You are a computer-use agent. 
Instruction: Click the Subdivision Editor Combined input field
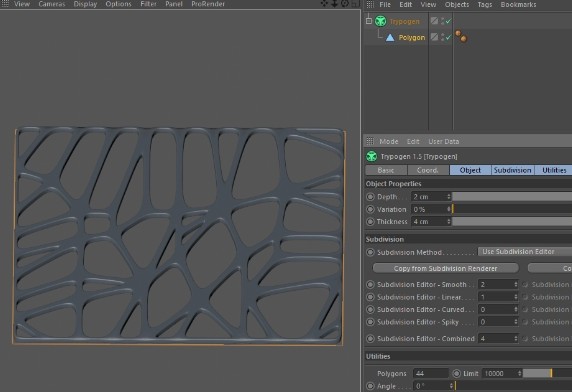click(x=498, y=338)
